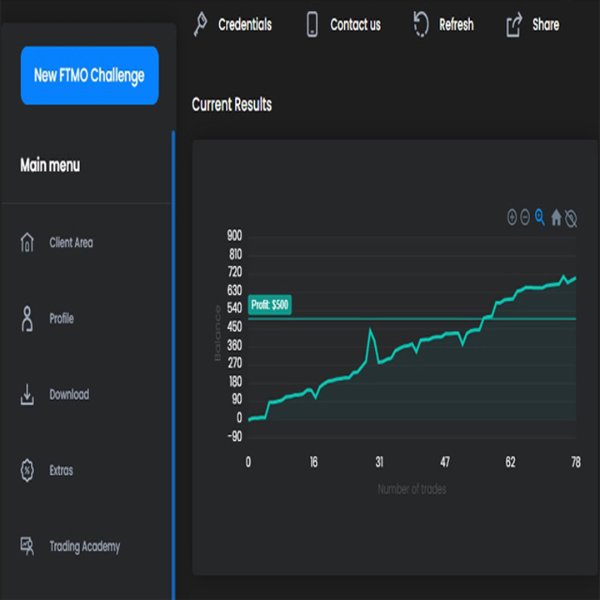Image resolution: width=600 pixels, height=600 pixels.
Task: Click the circular refresh arrow icon
Action: coord(421,24)
